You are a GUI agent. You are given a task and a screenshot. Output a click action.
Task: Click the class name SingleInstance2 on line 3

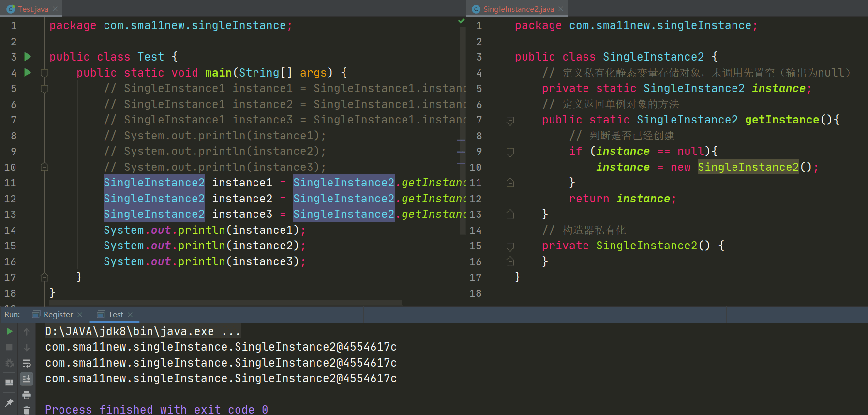coord(653,57)
